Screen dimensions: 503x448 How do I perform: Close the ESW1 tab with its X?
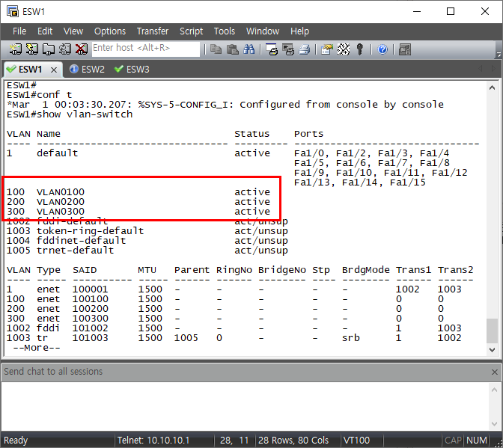tap(54, 70)
